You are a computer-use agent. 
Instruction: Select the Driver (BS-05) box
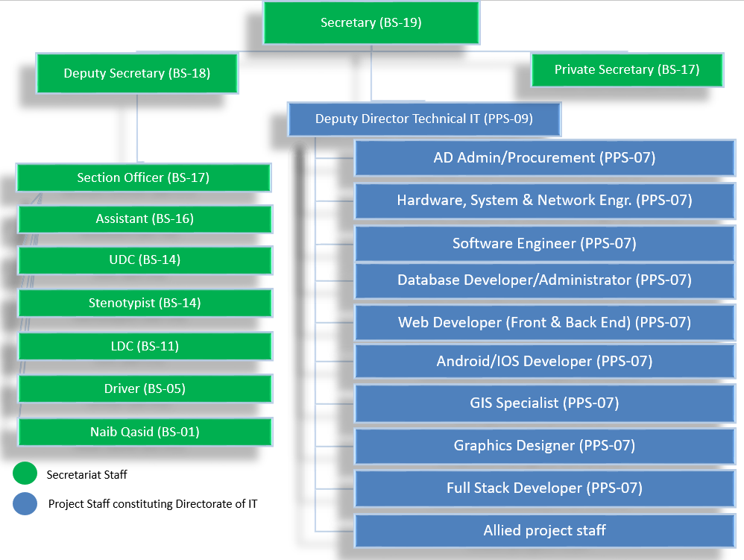click(145, 388)
